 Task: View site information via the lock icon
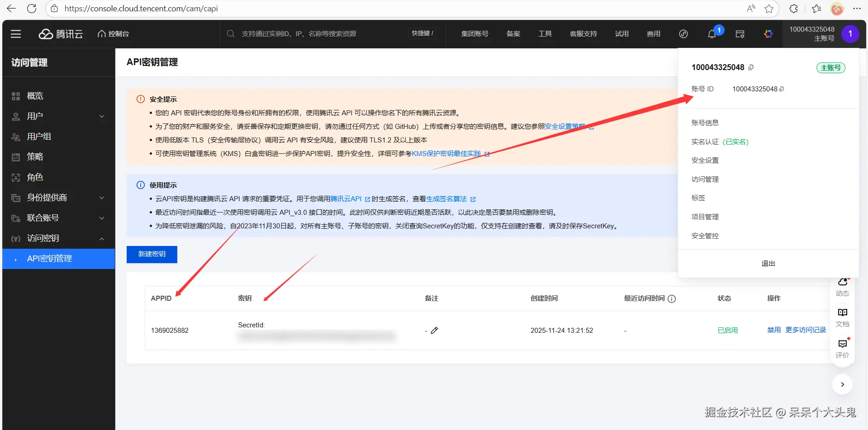click(x=54, y=9)
